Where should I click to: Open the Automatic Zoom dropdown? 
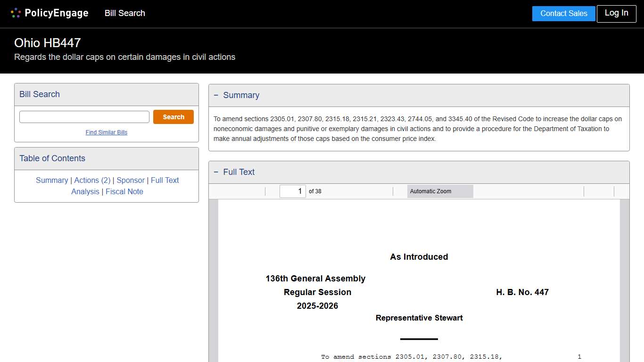click(x=439, y=191)
